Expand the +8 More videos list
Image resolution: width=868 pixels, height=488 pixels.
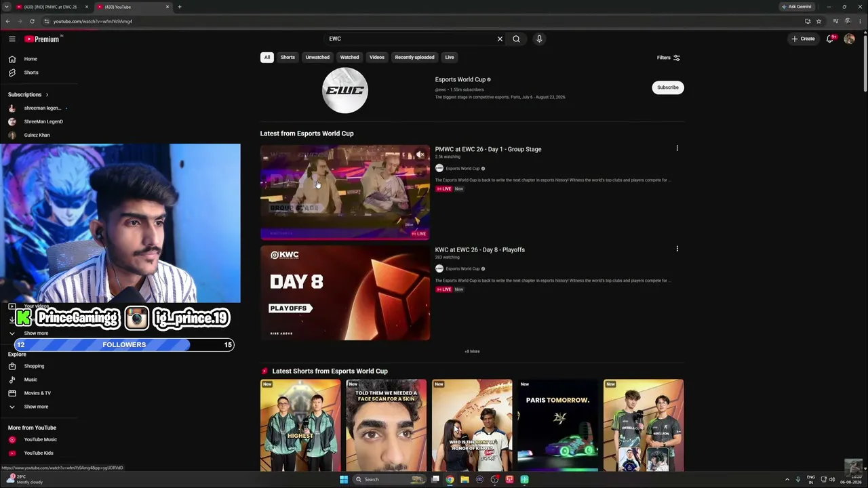(x=472, y=351)
